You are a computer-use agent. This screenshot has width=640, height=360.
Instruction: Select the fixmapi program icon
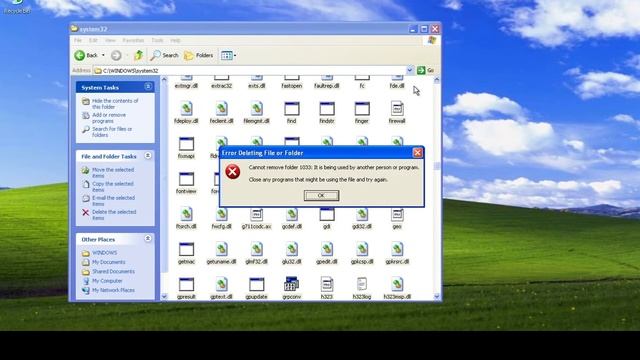[186, 144]
